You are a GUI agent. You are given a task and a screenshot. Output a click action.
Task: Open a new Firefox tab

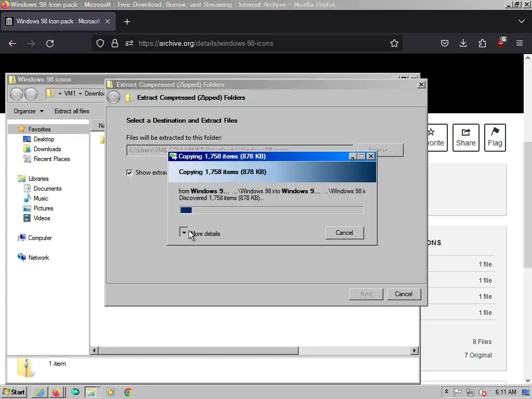[127, 22]
